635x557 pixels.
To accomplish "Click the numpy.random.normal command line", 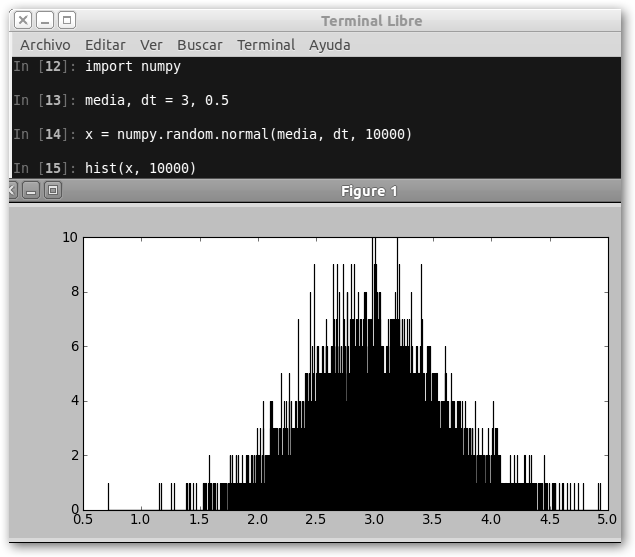I will point(248,134).
